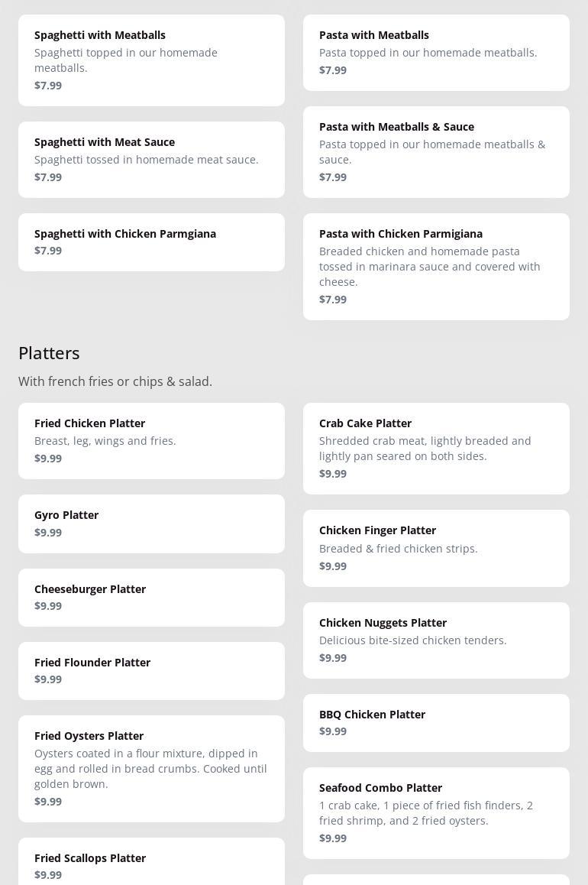
Task: Click the platters french fries description text
Action: [115, 381]
